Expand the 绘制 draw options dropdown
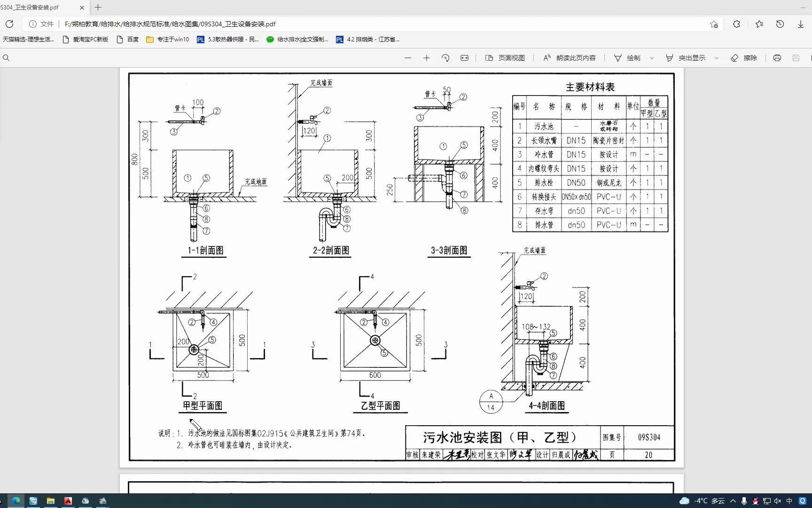Viewport: 812px width, 508px height. click(652, 58)
